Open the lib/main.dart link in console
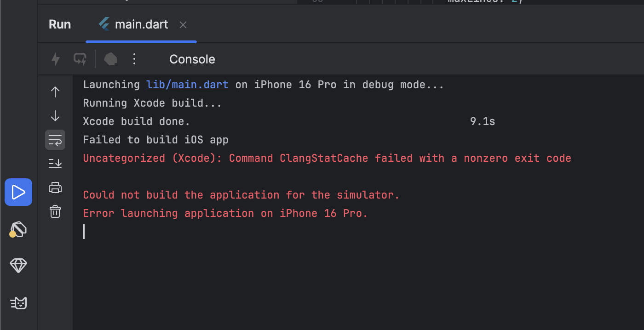 (187, 85)
